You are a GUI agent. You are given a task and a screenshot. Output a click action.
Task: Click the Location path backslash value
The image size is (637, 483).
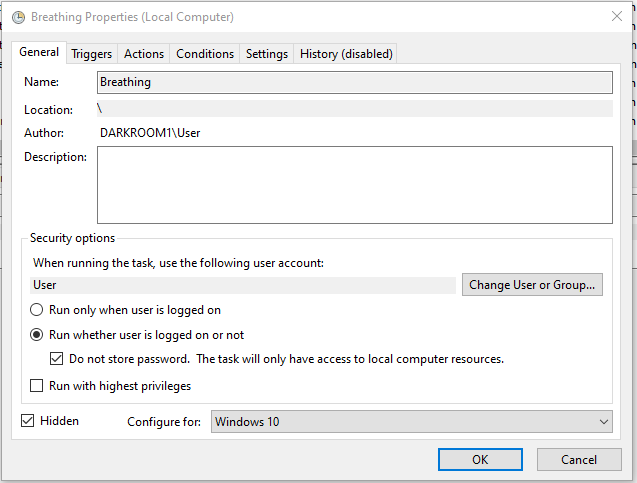tap(100, 108)
